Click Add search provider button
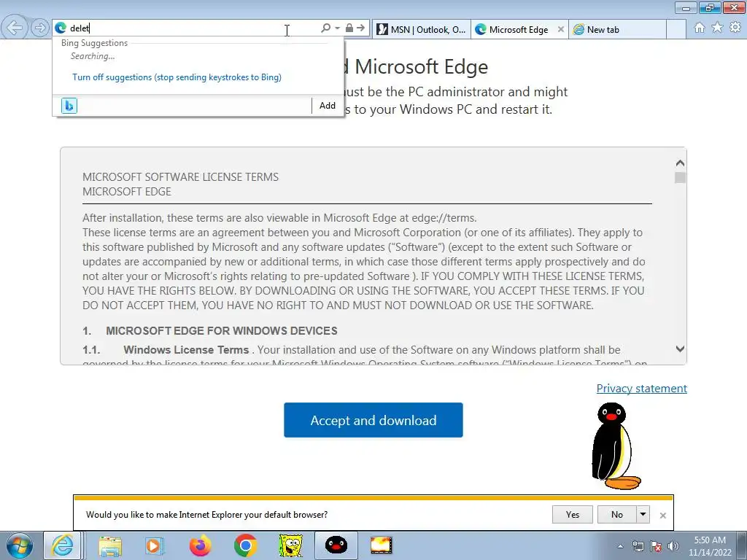This screenshot has height=560, width=747. tap(328, 106)
